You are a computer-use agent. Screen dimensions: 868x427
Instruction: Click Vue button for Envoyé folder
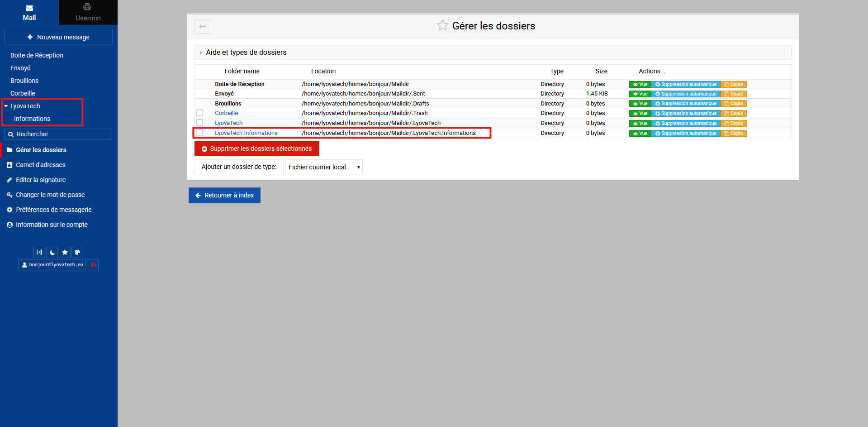(x=640, y=94)
